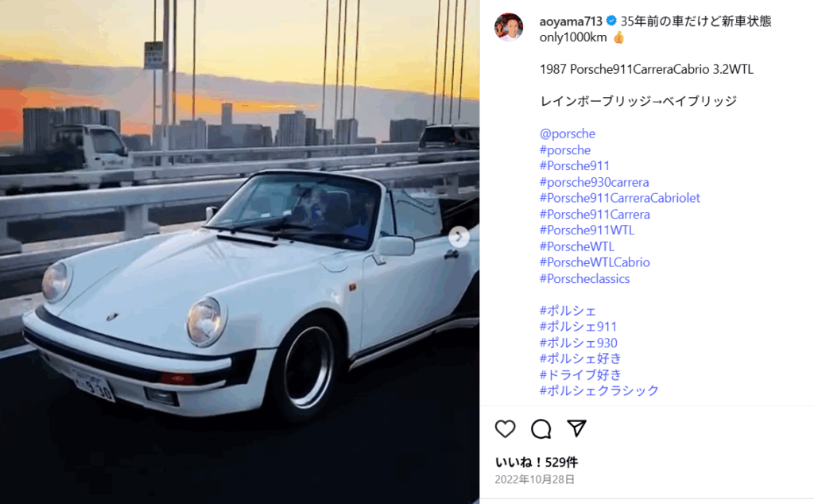Open the #porsche930carrera hashtag
Screen dimensions: 814x504
coord(594,182)
